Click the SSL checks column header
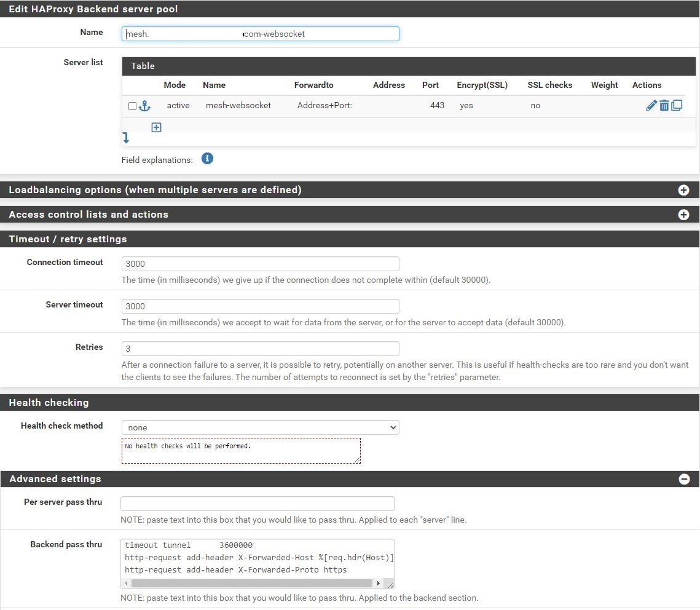Viewport: 700px width, 610px height. coord(549,85)
